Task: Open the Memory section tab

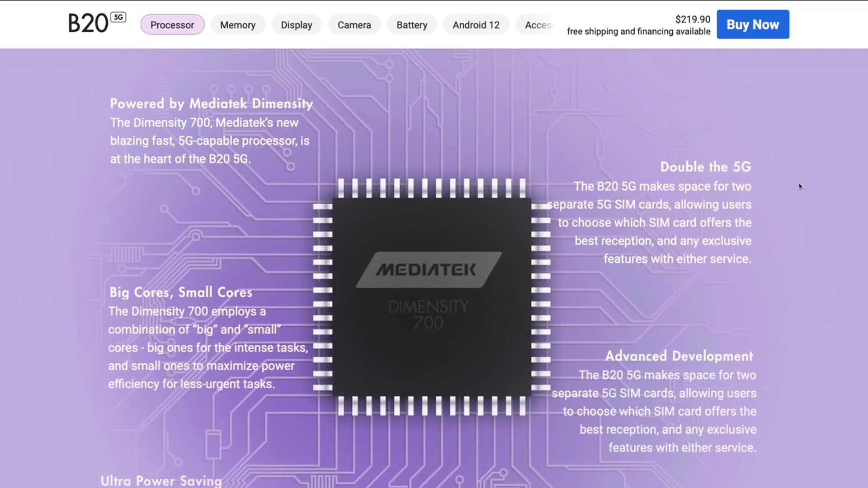Action: [238, 25]
